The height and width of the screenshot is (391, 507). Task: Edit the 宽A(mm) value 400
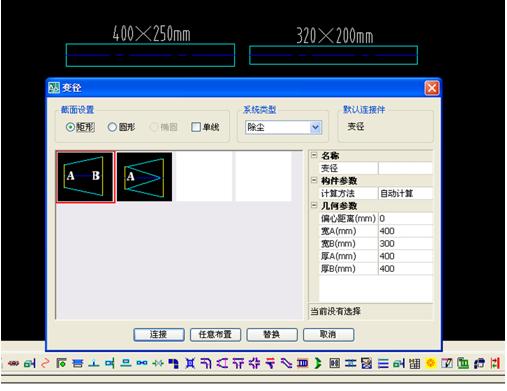(x=405, y=231)
